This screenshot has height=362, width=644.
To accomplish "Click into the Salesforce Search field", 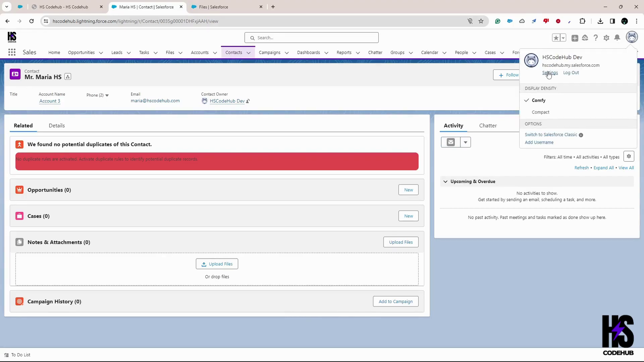I will point(312,38).
